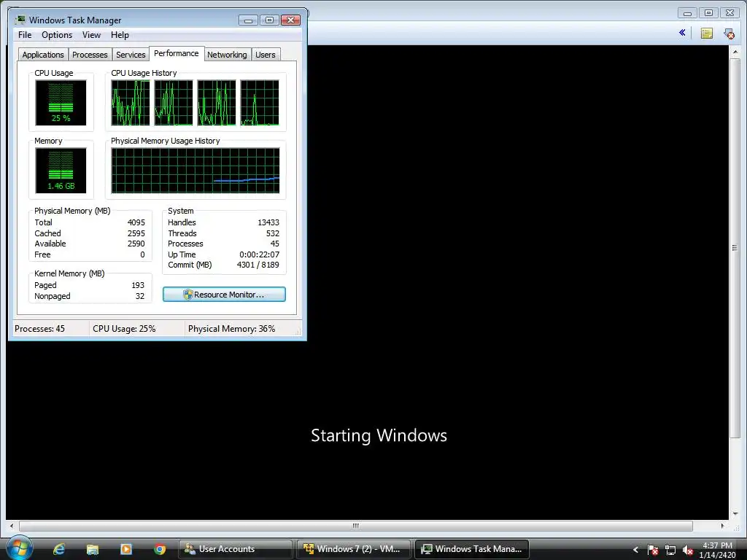
Task: Click the first CPU Usage History graph
Action: coord(131,102)
